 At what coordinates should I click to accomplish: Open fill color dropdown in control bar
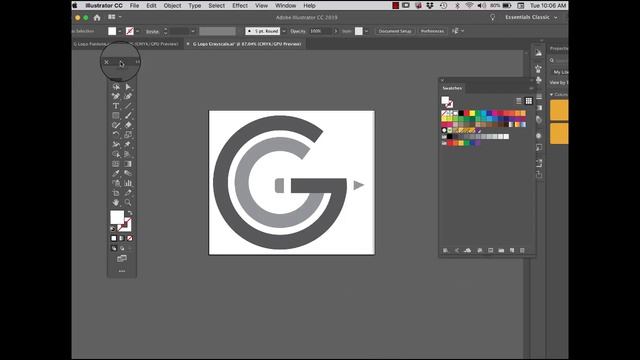pos(120,31)
